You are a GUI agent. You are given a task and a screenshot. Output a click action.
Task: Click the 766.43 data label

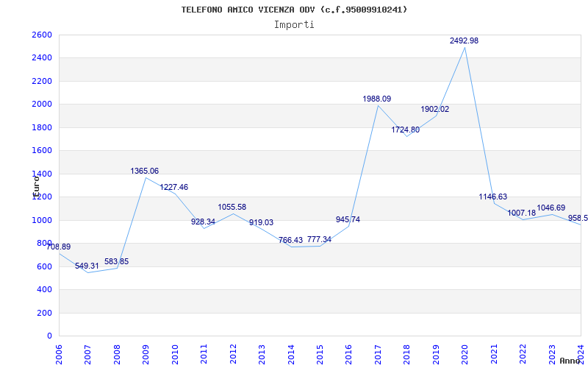tap(290, 240)
